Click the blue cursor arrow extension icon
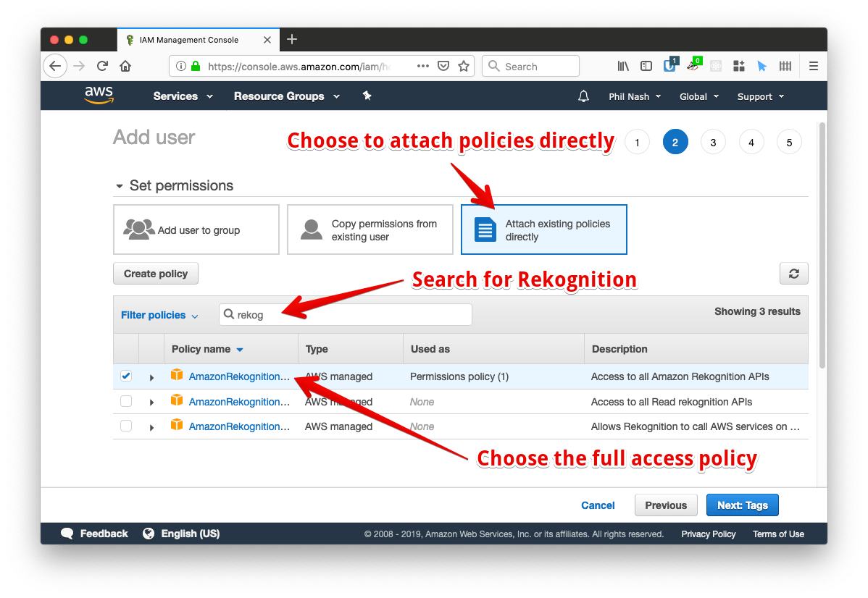The width and height of the screenshot is (868, 598). pos(761,66)
